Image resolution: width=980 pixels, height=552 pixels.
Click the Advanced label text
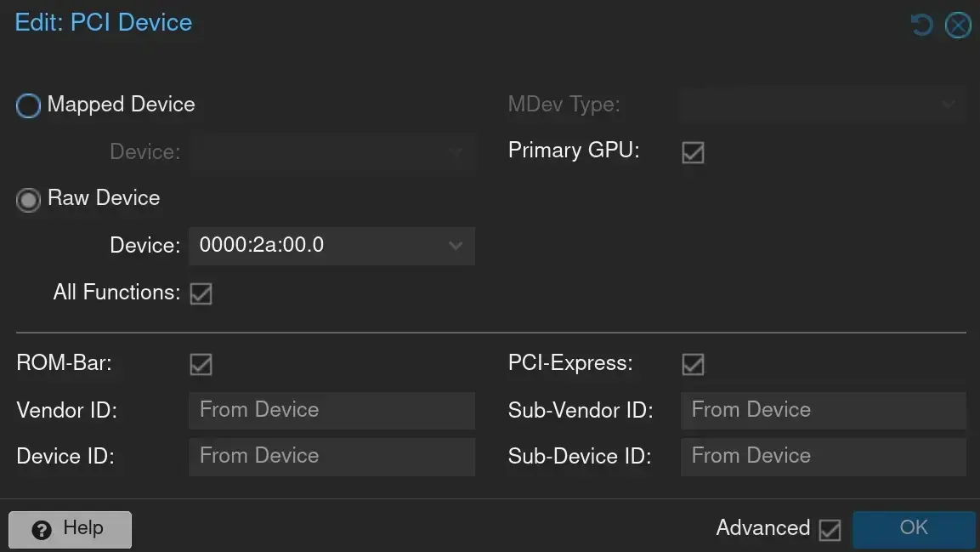coord(763,528)
